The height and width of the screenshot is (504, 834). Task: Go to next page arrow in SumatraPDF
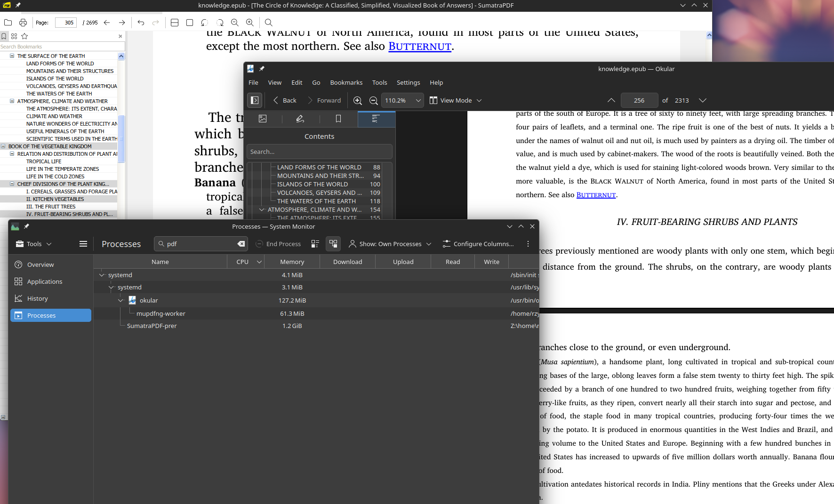pyautogui.click(x=122, y=23)
